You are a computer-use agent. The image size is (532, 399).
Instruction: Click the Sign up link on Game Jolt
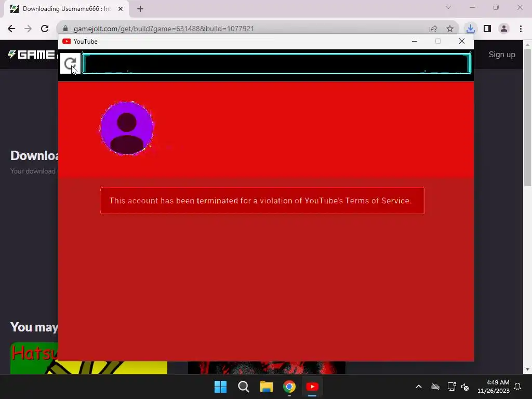pyautogui.click(x=502, y=54)
